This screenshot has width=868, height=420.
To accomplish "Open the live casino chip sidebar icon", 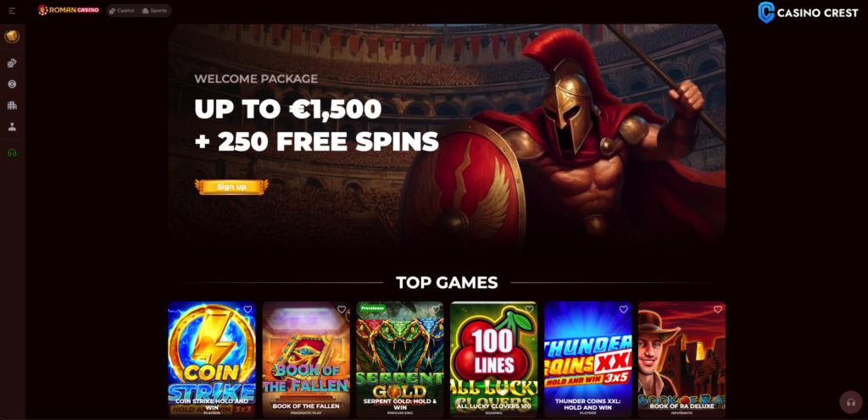I will [x=12, y=84].
